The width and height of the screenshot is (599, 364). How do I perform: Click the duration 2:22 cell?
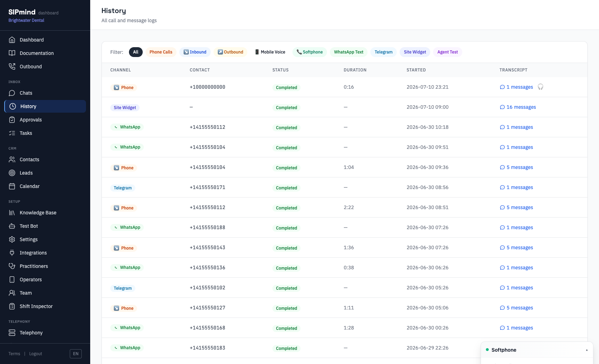(x=349, y=208)
